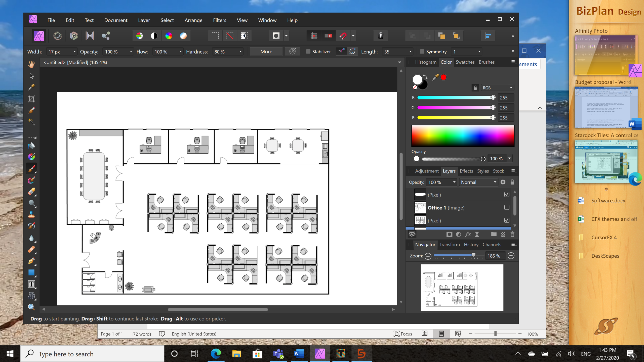The width and height of the screenshot is (644, 362).
Task: Choose the View (hand) tool
Action: pos(31,64)
